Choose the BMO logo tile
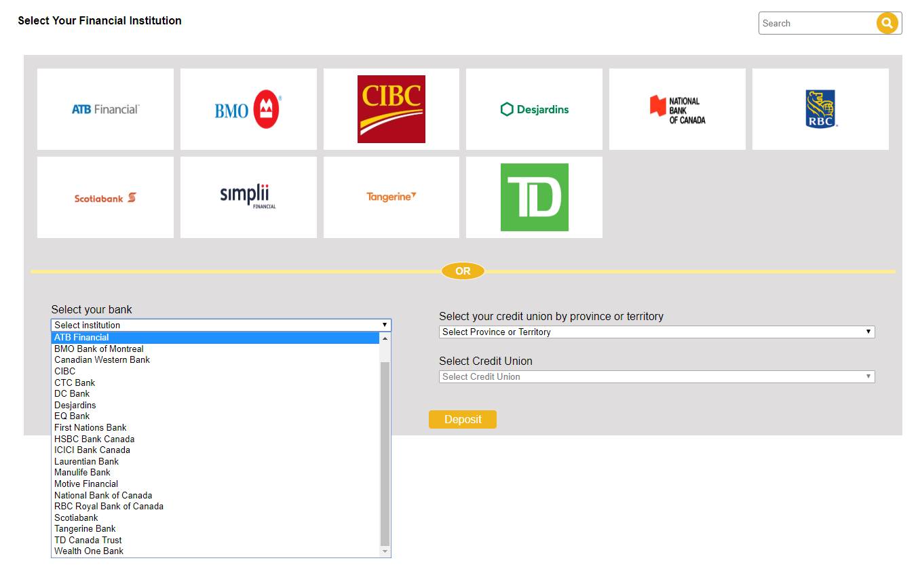Image resolution: width=918 pixels, height=588 pixels. 248,109
